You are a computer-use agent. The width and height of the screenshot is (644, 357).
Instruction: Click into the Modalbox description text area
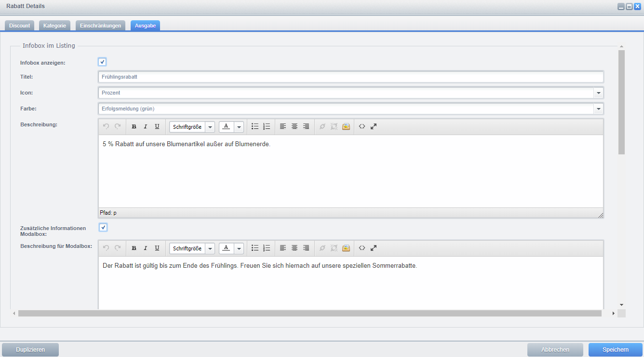[x=351, y=283]
